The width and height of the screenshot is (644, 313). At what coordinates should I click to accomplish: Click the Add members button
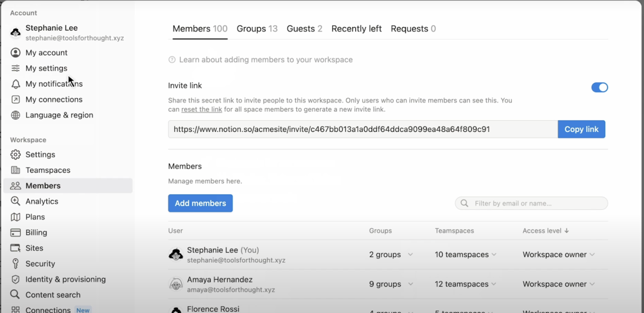coord(200,203)
